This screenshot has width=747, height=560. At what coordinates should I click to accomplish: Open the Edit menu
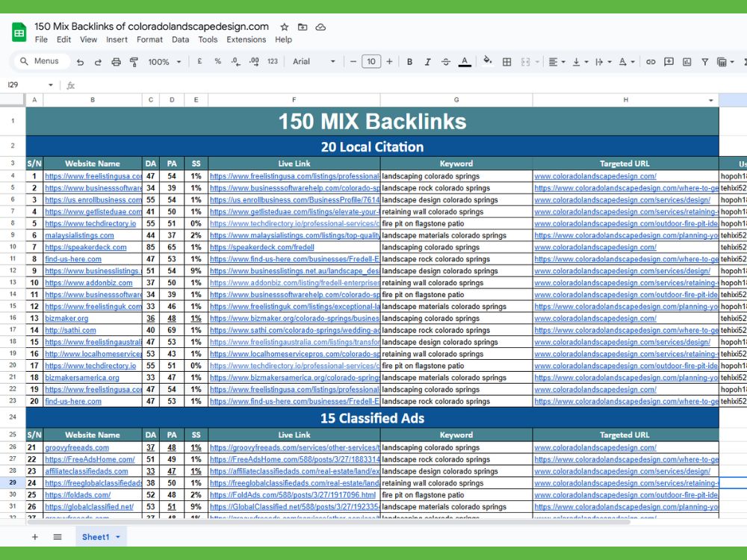[63, 40]
